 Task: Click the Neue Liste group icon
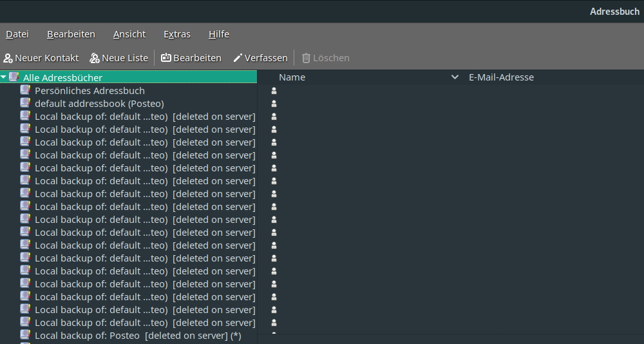click(x=95, y=58)
